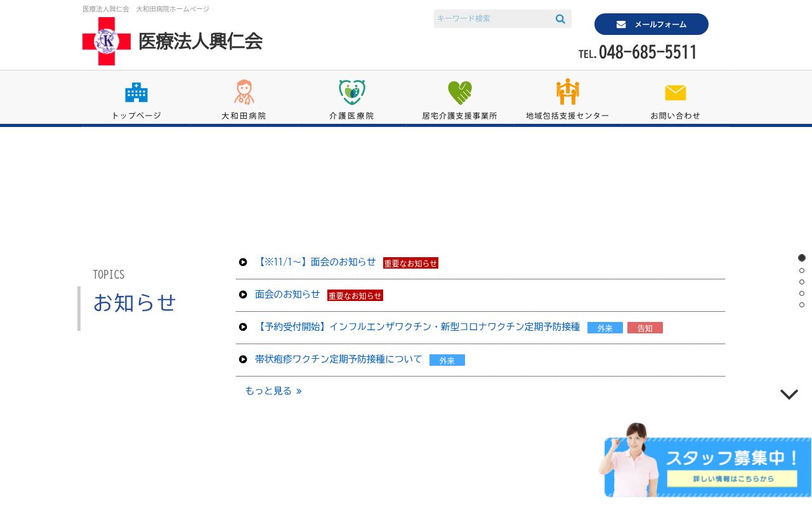Open 居宅介護支援事業所 handshake heart icon
Screen dimensions: 812x508
pos(460,93)
